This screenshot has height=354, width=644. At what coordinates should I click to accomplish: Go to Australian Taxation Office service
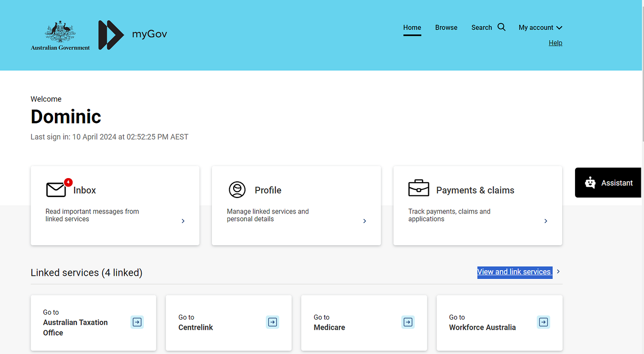(x=93, y=323)
